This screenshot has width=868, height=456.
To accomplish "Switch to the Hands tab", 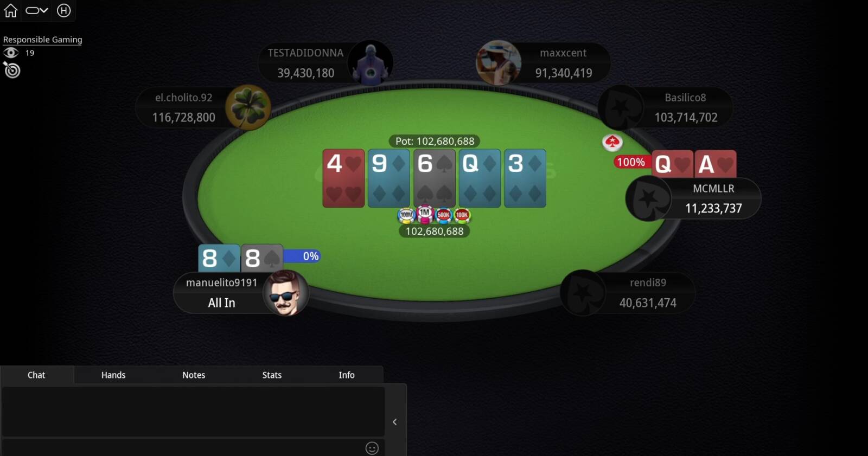I will 113,375.
